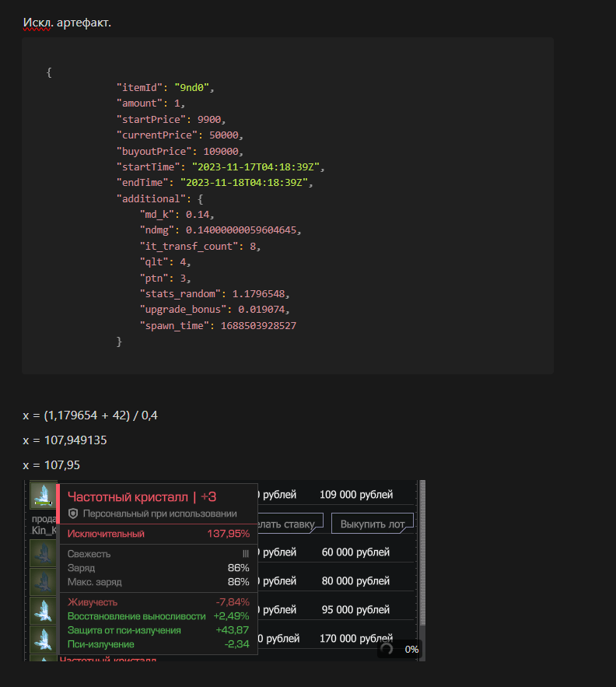Select the third artifact icon in auction list
616x687 pixels.
pos(42,582)
